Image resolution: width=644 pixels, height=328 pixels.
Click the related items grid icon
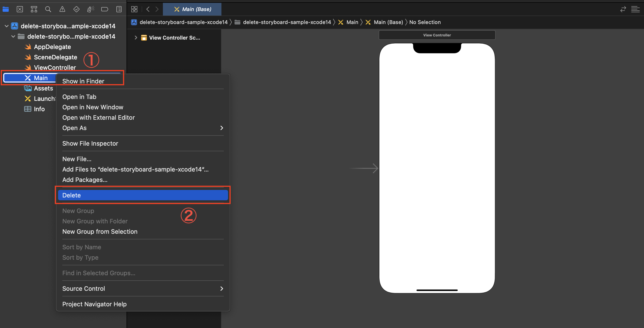tap(134, 9)
